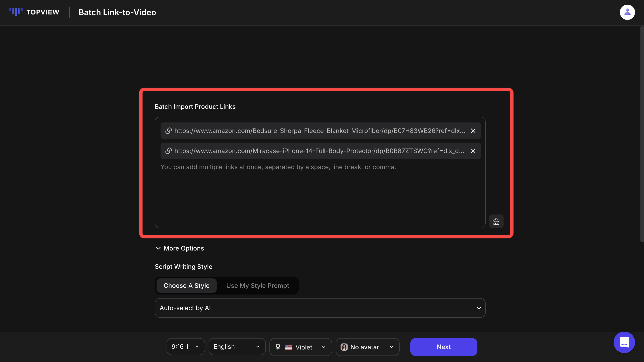Open the No avatar dropdown
The height and width of the screenshot is (362, 644).
pyautogui.click(x=367, y=347)
